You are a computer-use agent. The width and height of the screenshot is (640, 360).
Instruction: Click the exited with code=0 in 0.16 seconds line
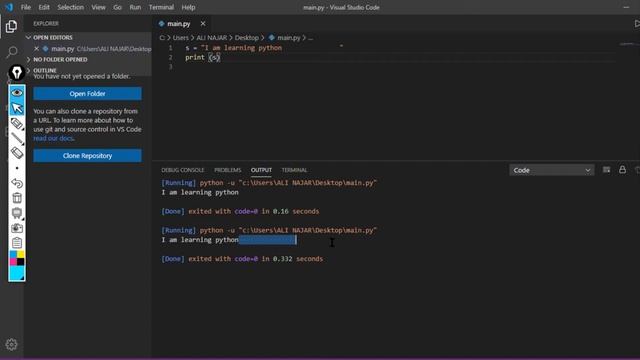240,211
